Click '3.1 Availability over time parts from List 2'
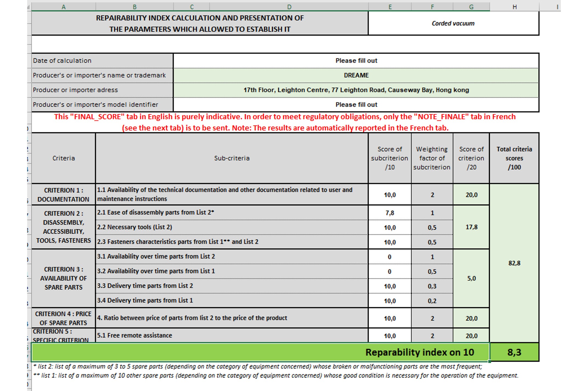Viewport: 588px width, 391px height. [156, 256]
